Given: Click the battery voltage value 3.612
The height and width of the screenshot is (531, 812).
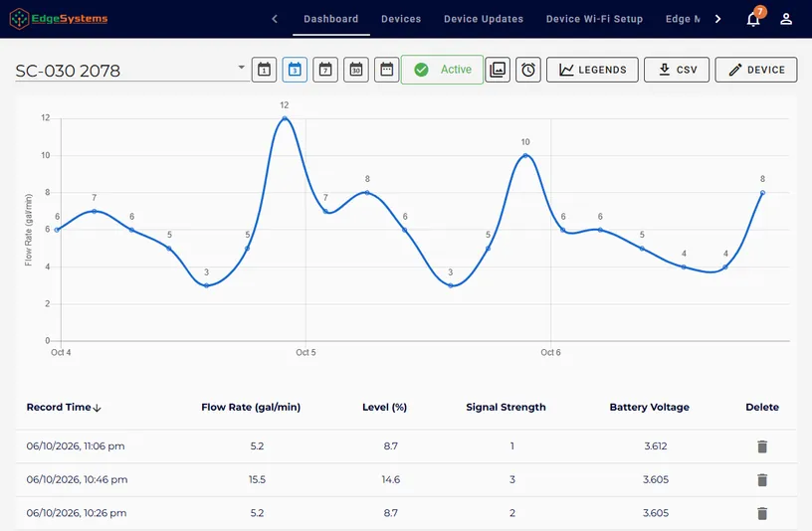Looking at the screenshot, I should click(656, 446).
